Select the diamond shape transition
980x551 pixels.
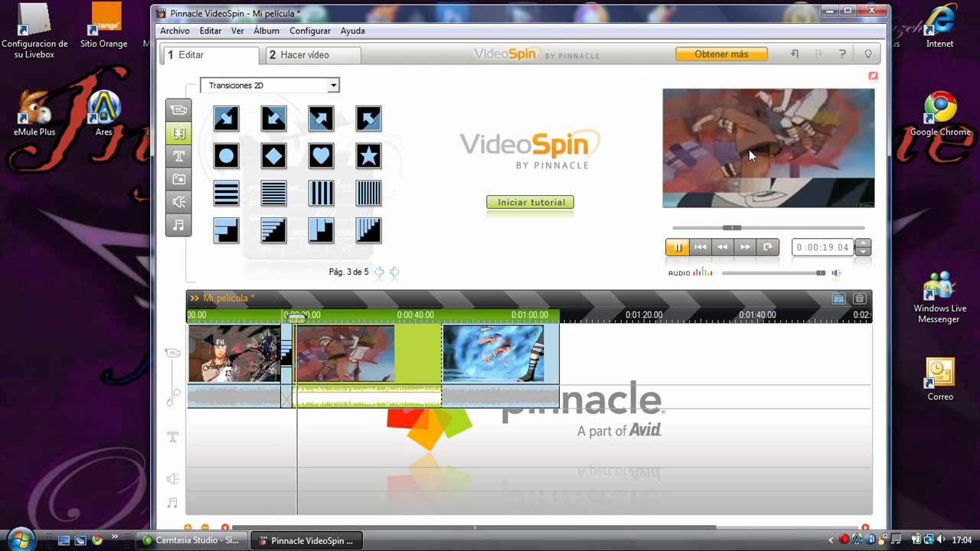point(273,156)
